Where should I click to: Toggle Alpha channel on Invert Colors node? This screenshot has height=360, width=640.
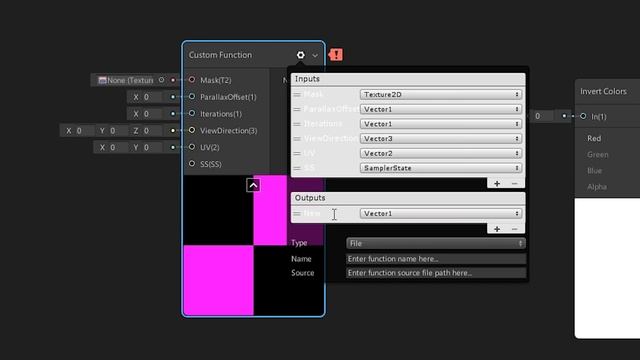597,187
